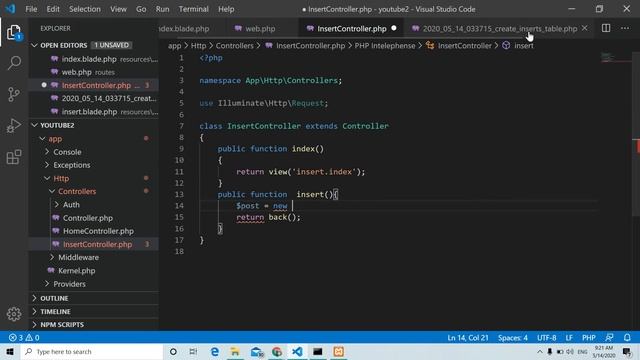Click the unsaved dot on InsertController.php tab
The image size is (640, 360).
tap(394, 28)
